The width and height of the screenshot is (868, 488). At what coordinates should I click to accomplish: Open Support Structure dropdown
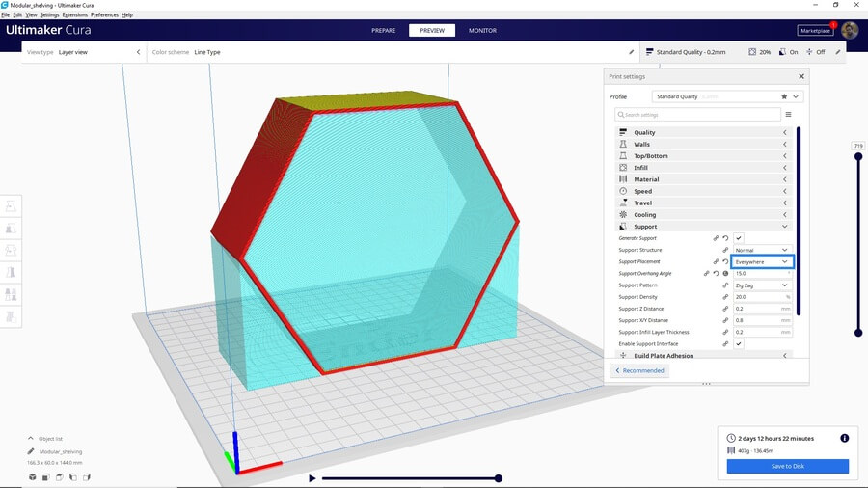pos(763,250)
